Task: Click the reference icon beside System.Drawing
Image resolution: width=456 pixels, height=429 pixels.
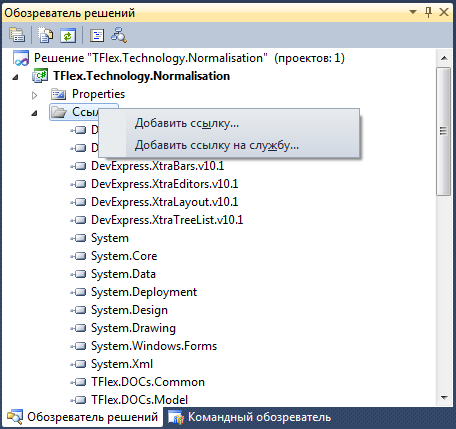Action: pos(78,328)
